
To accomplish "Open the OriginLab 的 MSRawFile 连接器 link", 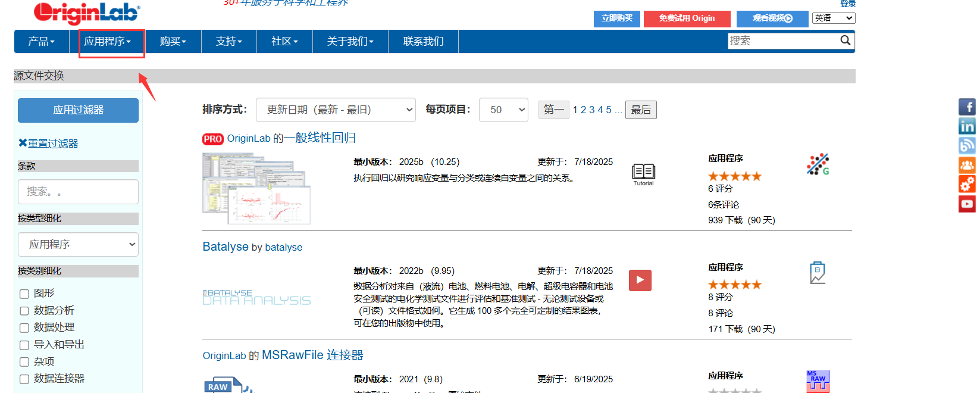I will (x=283, y=355).
